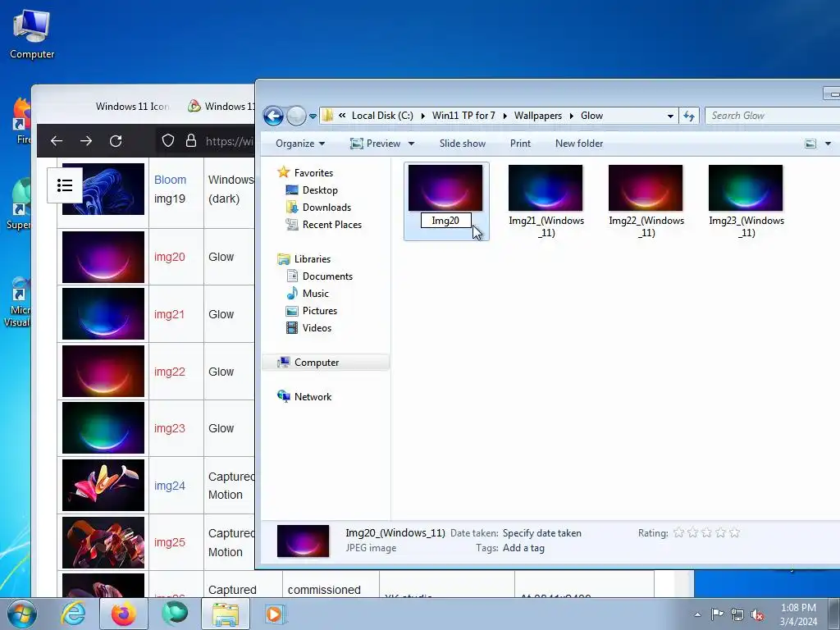Open the wiki table of contents icon
840x630 pixels.
click(65, 185)
